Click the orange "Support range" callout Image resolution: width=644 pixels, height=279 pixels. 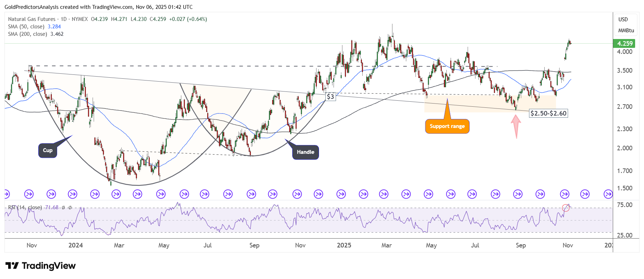pyautogui.click(x=447, y=126)
